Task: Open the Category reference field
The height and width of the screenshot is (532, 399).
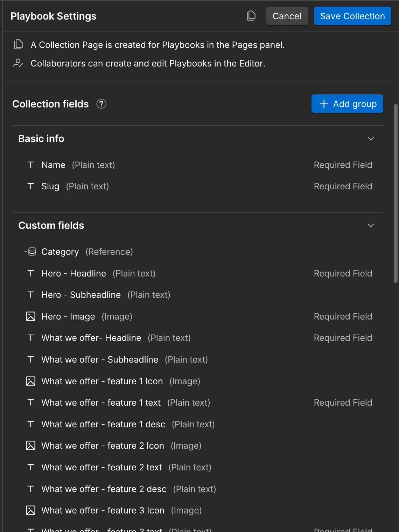Action: pyautogui.click(x=198, y=252)
